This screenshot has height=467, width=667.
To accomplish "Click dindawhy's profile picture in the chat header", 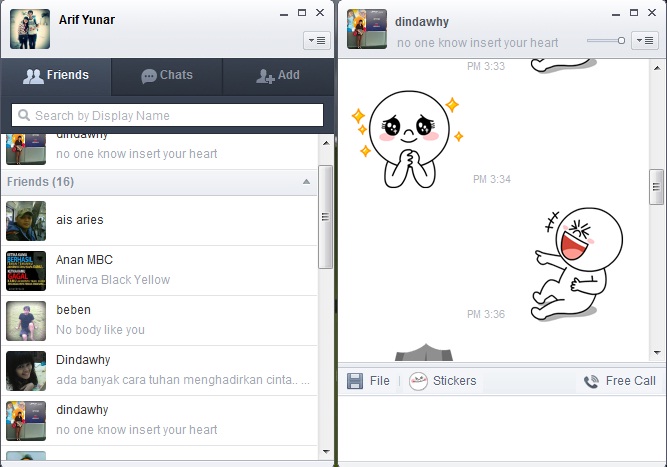I will (367, 29).
